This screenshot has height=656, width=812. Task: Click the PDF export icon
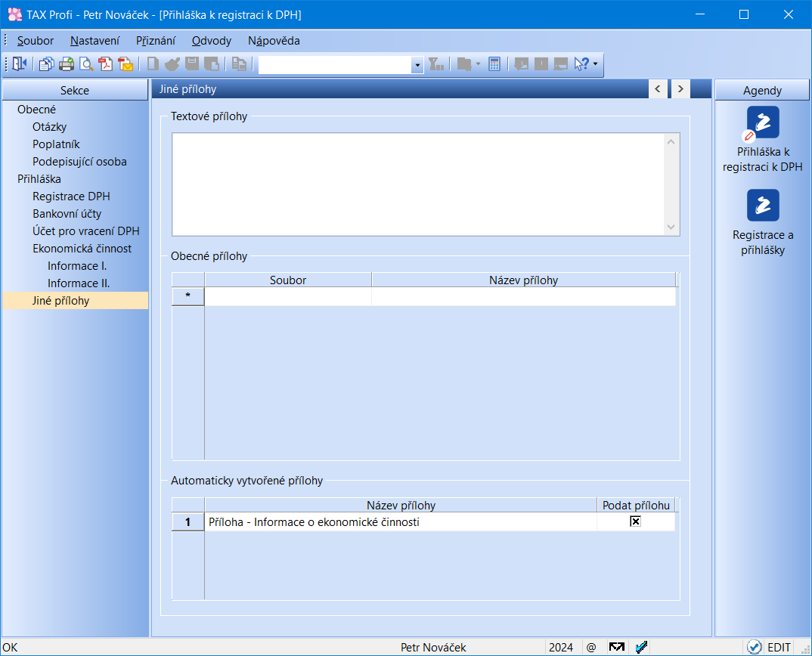coord(106,64)
